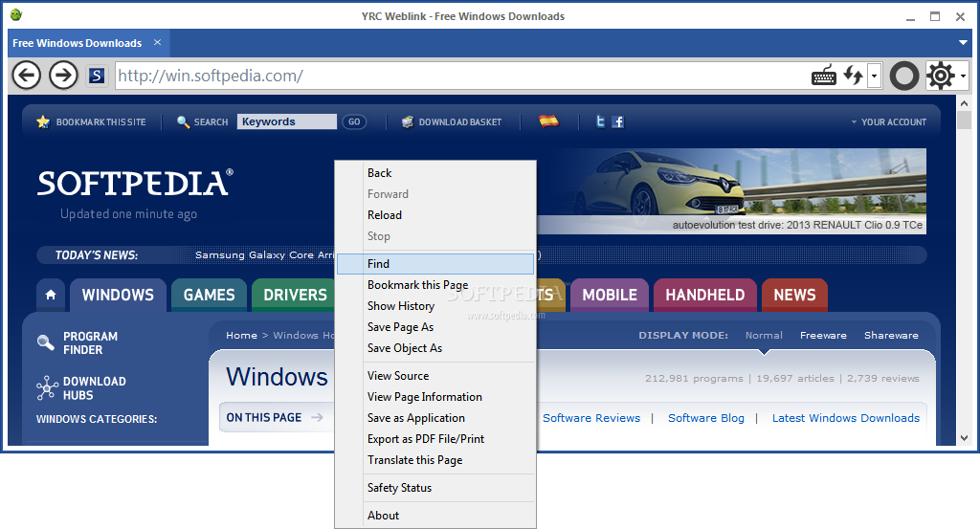The width and height of the screenshot is (980, 529).
Task: Choose Translate this Page menu item
Action: pos(435,460)
